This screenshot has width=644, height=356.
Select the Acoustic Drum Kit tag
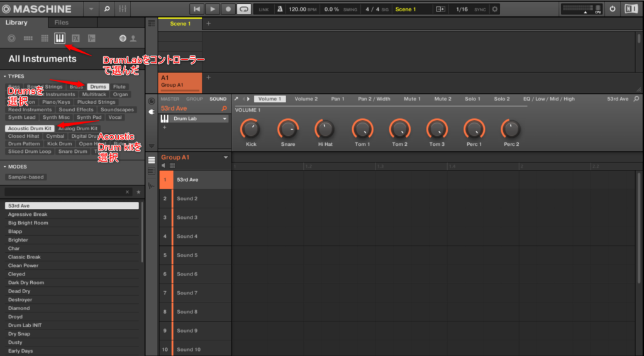[30, 128]
